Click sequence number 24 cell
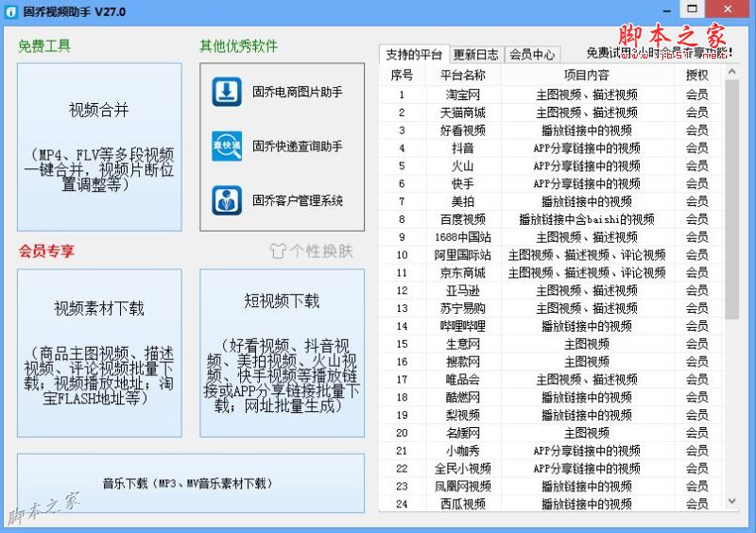 coord(403,504)
